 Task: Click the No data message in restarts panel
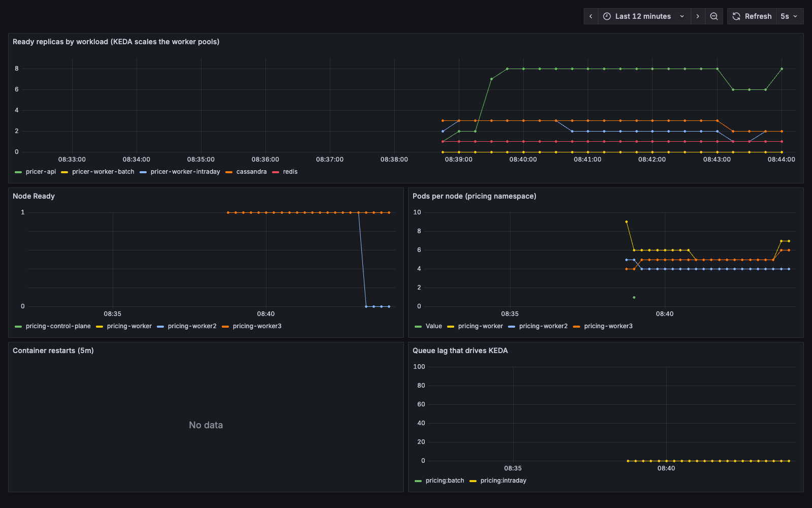(206, 425)
